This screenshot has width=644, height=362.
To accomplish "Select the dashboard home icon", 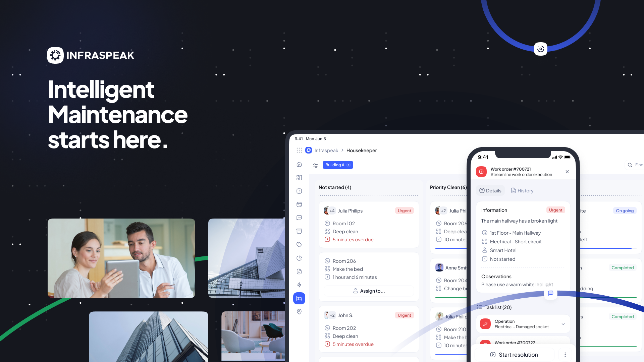I will (300, 164).
